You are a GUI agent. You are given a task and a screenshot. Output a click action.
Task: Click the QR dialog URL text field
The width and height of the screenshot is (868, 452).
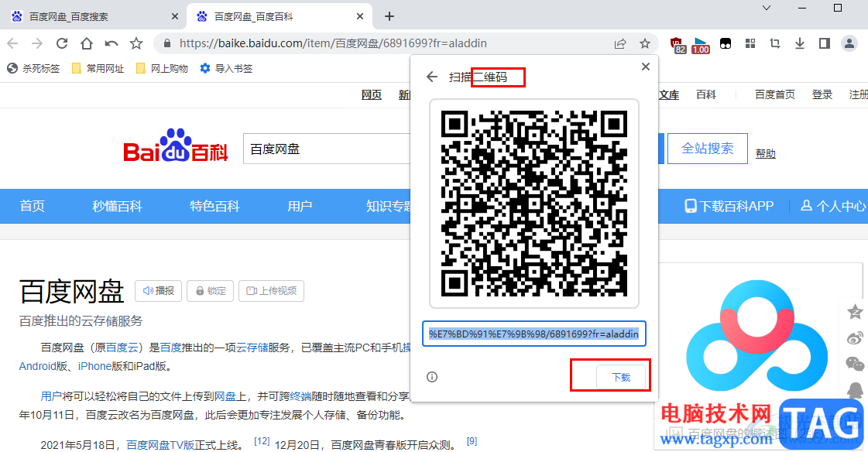(x=534, y=334)
